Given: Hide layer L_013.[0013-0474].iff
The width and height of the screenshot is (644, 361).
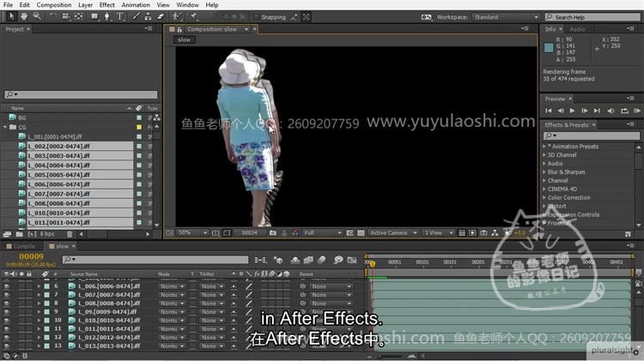Looking at the screenshot, I should [x=7, y=346].
